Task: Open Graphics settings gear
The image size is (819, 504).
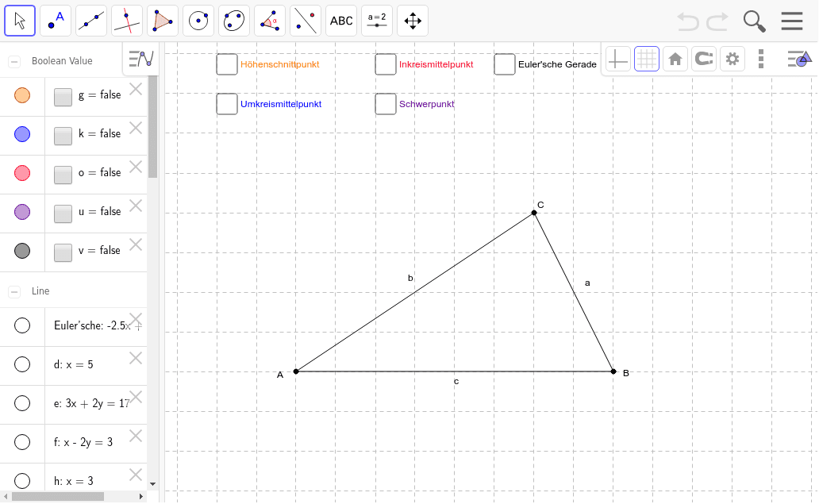Action: coord(732,59)
